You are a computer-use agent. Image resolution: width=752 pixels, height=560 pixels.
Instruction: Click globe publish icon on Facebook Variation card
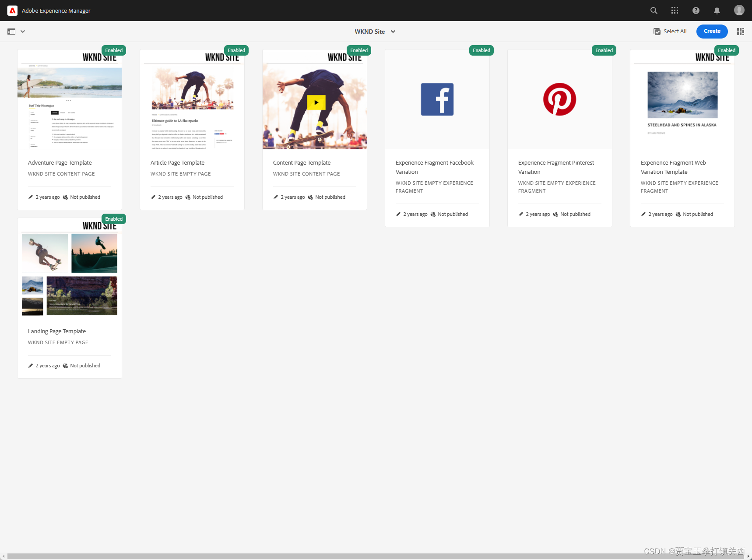[433, 214]
